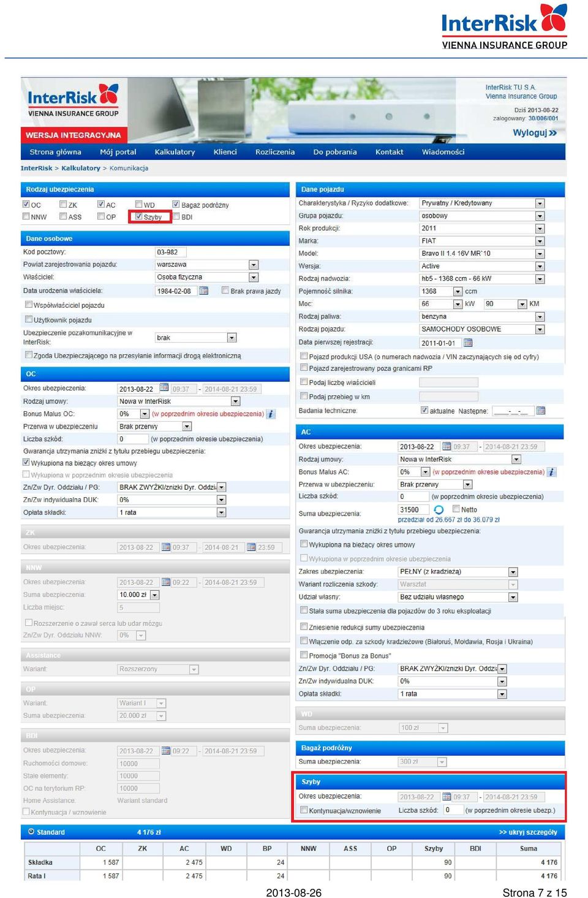
Task: Toggle aktualne badania techniczne checkbox
Action: coord(424,410)
